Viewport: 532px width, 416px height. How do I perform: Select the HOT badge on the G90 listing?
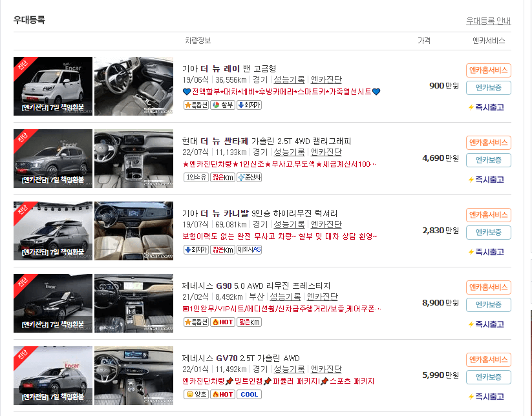coord(222,322)
